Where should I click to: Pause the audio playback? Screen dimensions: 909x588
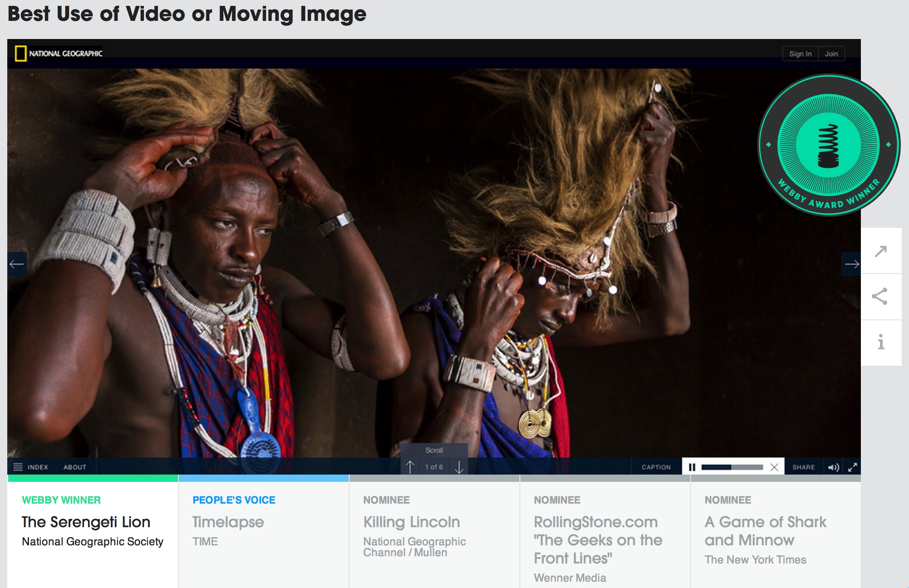pyautogui.click(x=692, y=467)
